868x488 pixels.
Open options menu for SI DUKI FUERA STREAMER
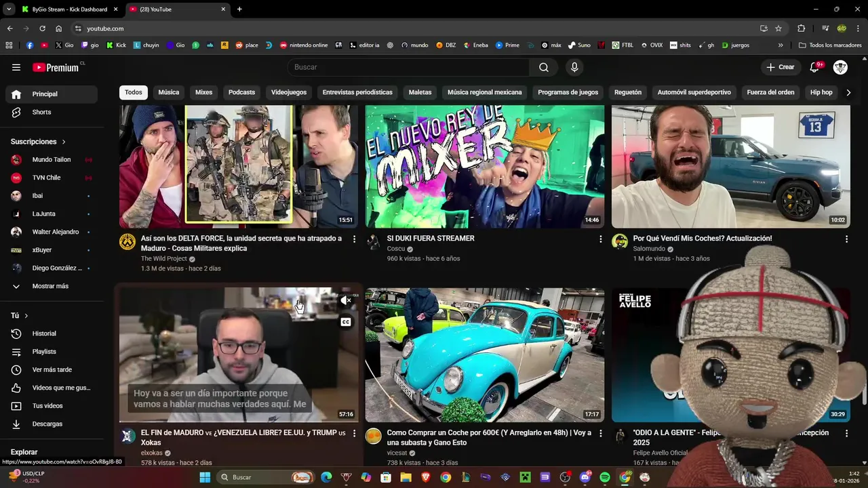point(600,239)
